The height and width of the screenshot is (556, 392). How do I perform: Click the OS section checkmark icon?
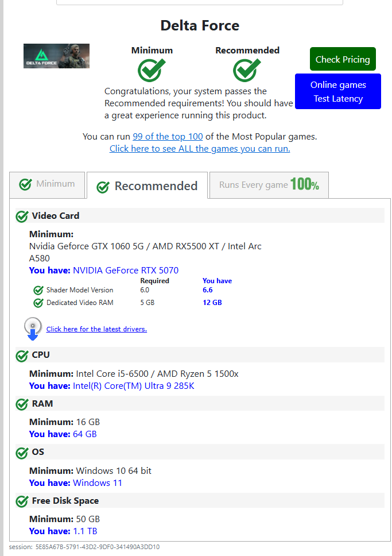(x=22, y=453)
